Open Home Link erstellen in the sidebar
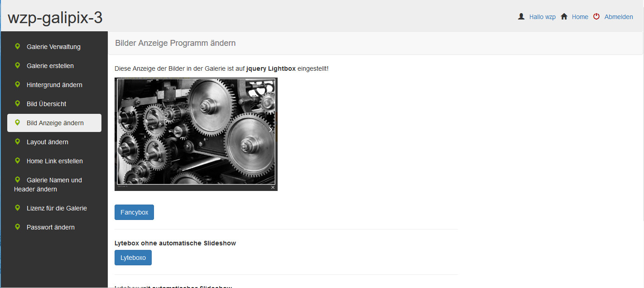The width and height of the screenshot is (644, 288). pyautogui.click(x=54, y=161)
